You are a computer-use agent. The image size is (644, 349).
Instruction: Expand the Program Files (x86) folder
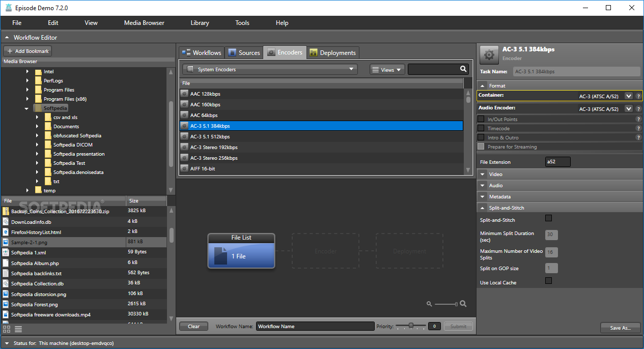click(27, 99)
